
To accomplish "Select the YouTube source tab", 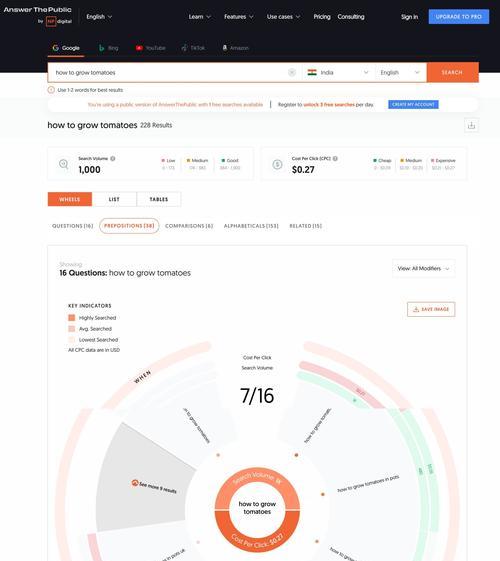I will coord(151,48).
